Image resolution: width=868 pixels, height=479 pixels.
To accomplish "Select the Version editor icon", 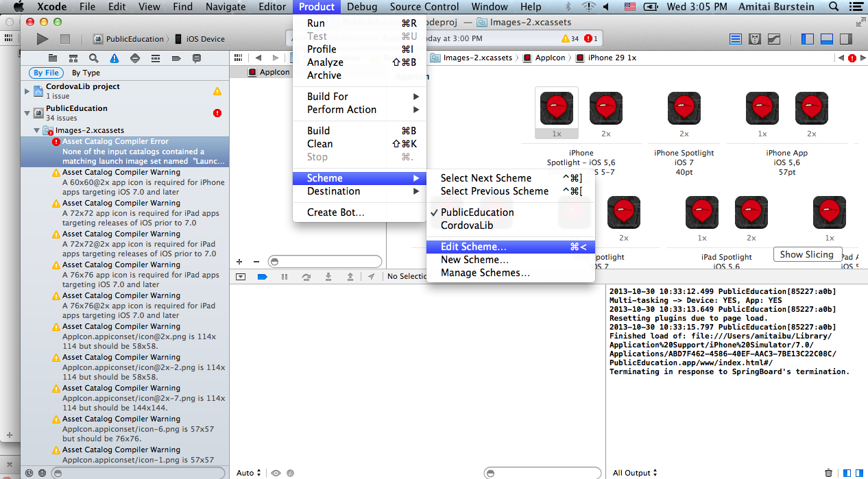I will click(x=773, y=39).
